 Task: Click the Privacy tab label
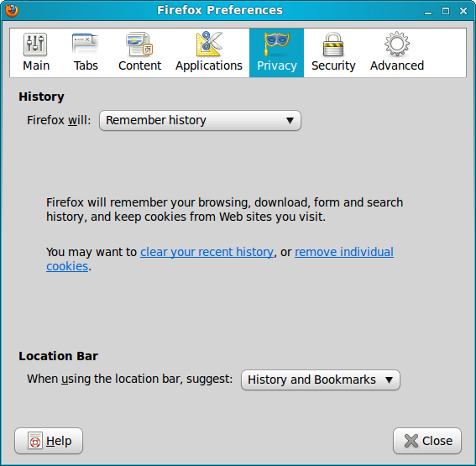pos(277,65)
